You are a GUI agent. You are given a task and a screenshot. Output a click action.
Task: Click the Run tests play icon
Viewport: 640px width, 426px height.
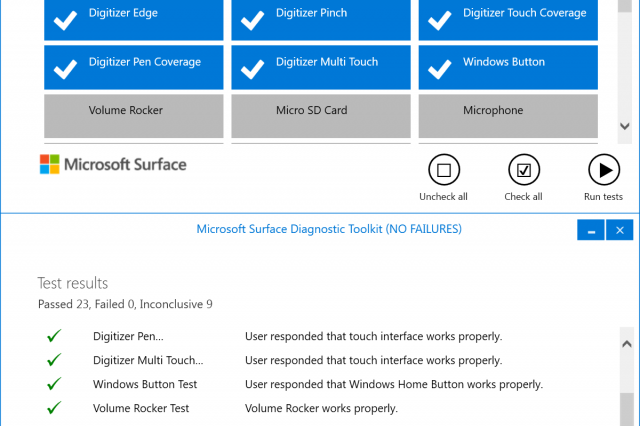pyautogui.click(x=603, y=170)
